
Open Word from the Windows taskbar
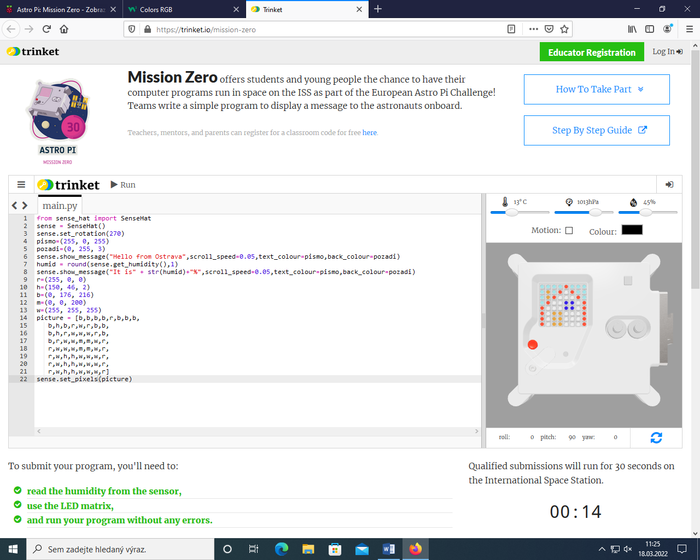389,549
